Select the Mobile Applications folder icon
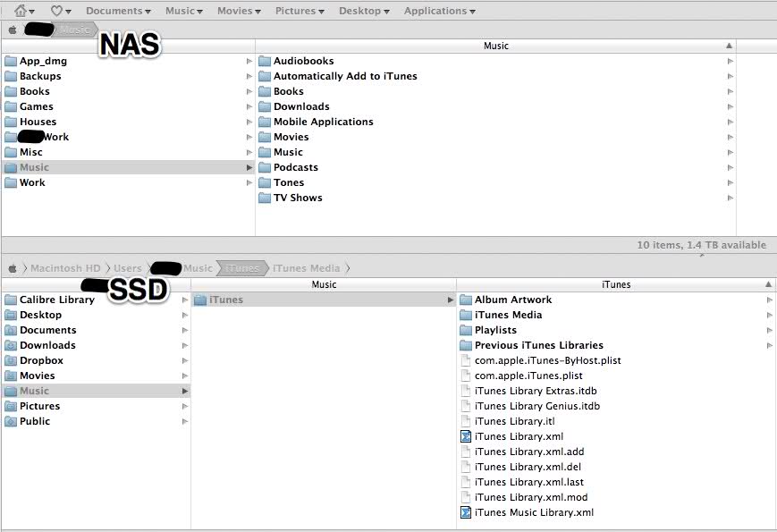 [265, 122]
